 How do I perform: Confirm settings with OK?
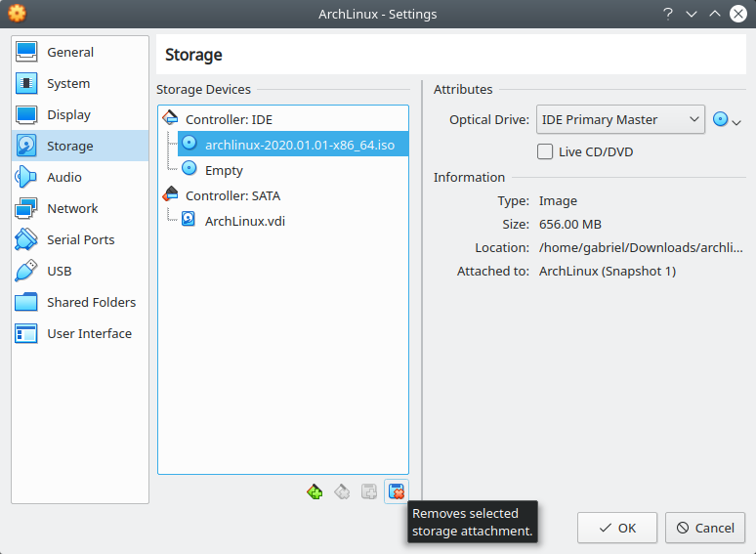(617, 528)
